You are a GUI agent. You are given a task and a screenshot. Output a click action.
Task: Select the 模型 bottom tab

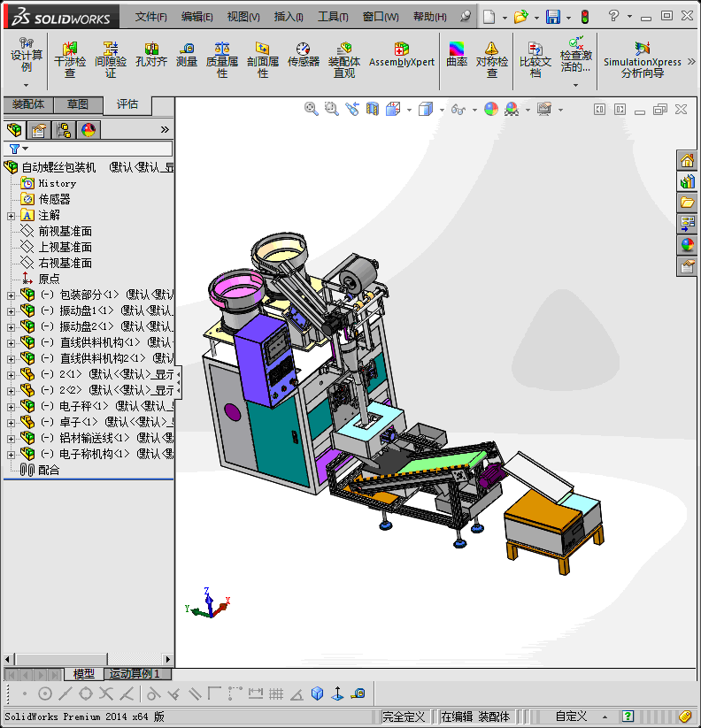coord(83,674)
